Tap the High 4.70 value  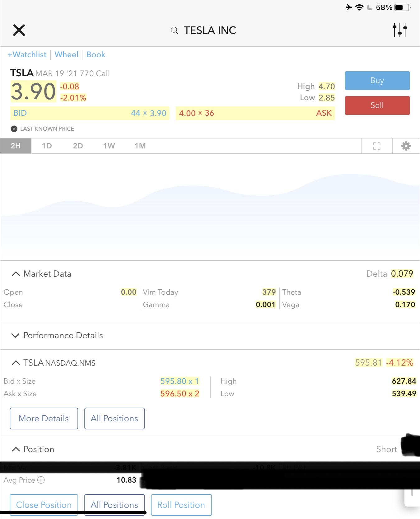[327, 86]
